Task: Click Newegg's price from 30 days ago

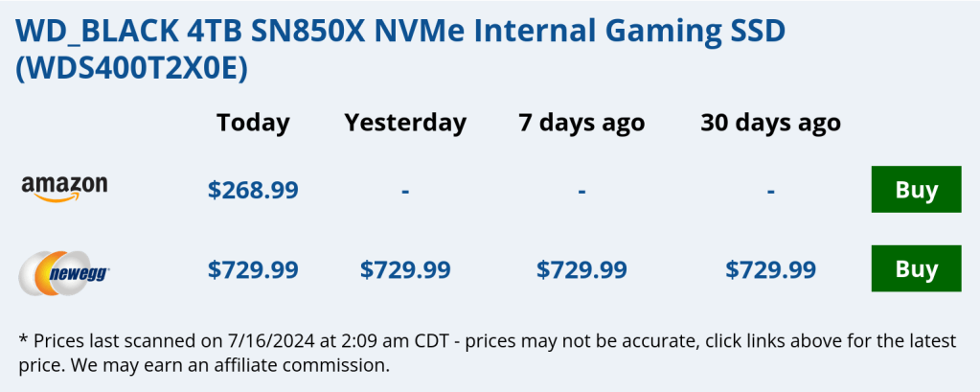Action: coord(770,270)
